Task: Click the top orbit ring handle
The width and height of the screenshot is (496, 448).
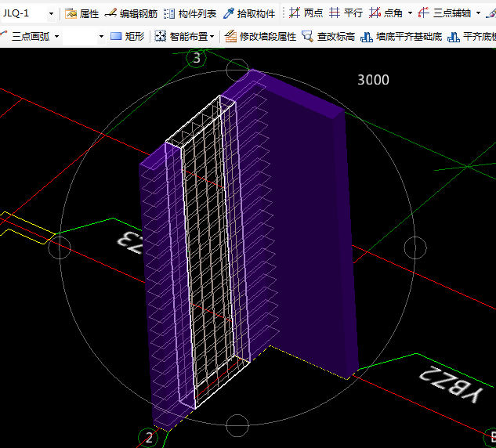Action: pos(237,70)
